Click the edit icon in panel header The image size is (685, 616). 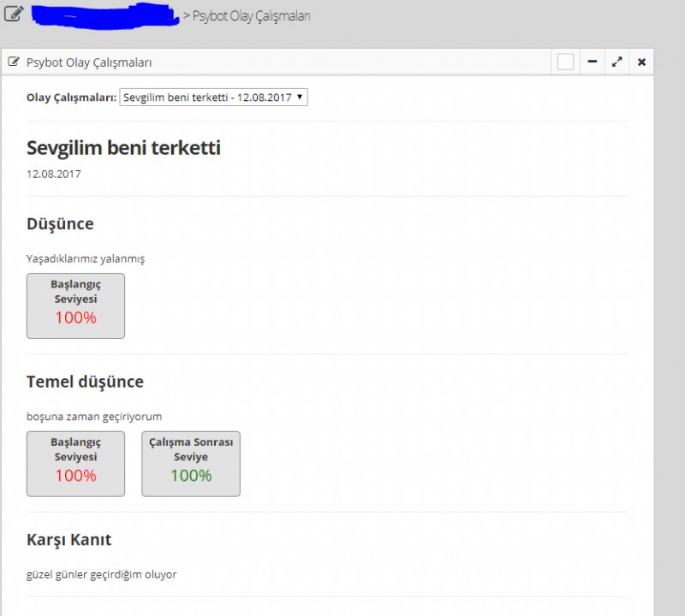[x=14, y=62]
